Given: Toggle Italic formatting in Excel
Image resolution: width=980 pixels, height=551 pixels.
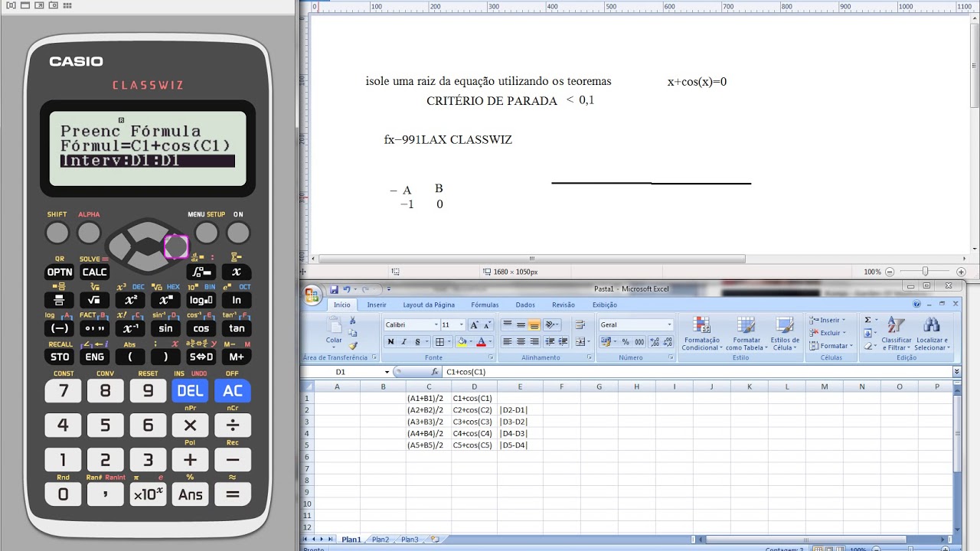Looking at the screenshot, I should pos(403,341).
